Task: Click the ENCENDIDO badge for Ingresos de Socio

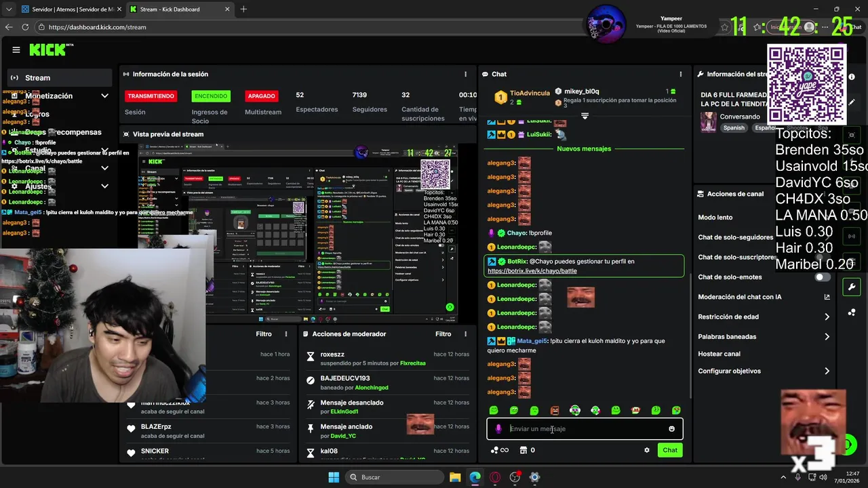Action: [x=211, y=96]
